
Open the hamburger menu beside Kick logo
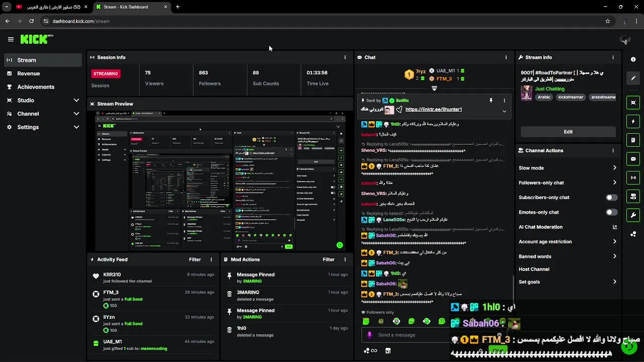pyautogui.click(x=11, y=39)
